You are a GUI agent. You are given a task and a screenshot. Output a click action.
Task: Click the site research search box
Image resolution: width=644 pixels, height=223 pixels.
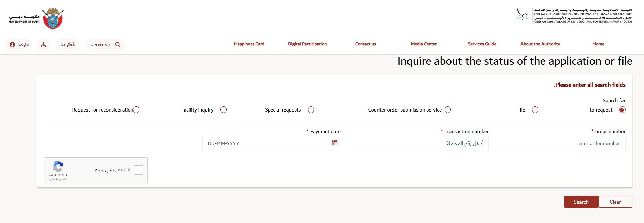(x=106, y=45)
